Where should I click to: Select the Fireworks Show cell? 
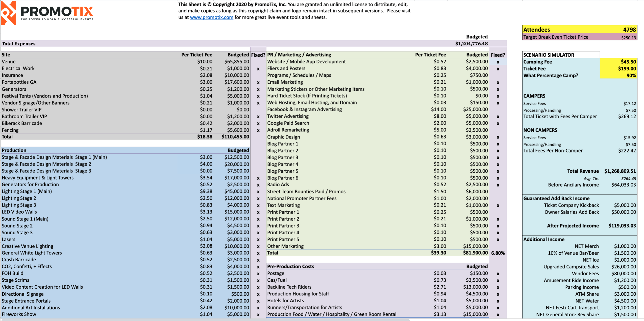(x=19, y=314)
